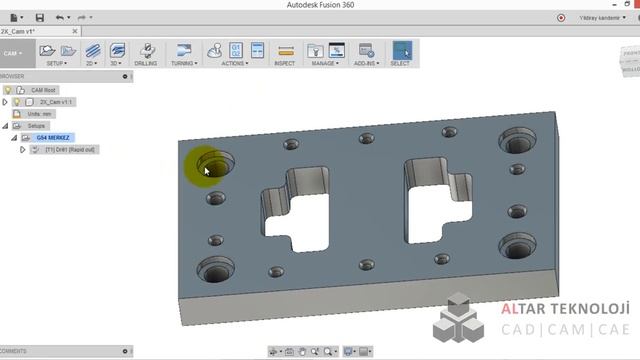Click the Save disk icon
640x360 pixels.
point(40,18)
